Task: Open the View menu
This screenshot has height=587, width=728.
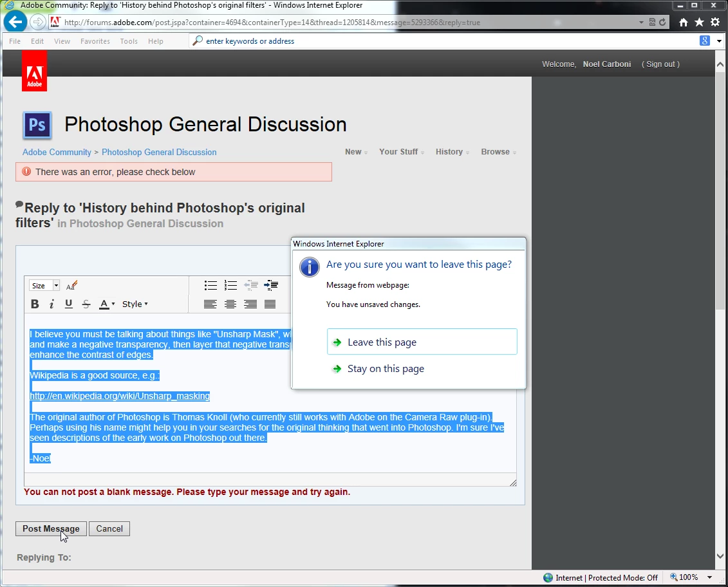Action: pyautogui.click(x=62, y=41)
